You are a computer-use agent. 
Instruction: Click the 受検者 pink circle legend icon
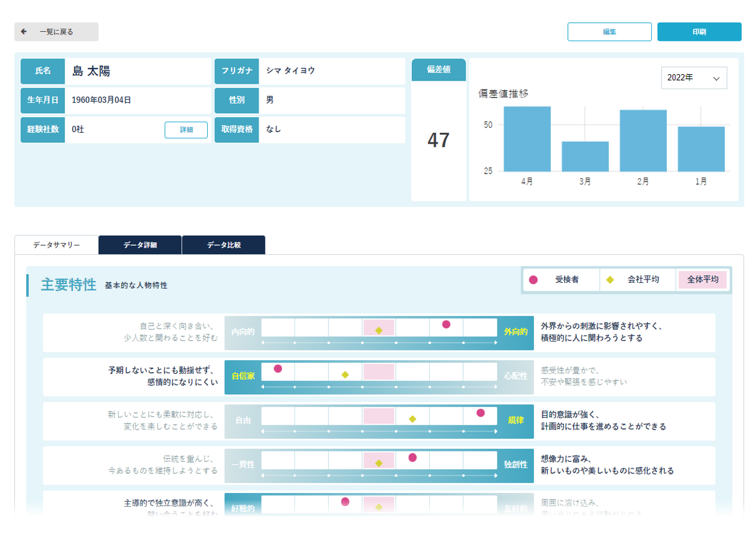(533, 280)
